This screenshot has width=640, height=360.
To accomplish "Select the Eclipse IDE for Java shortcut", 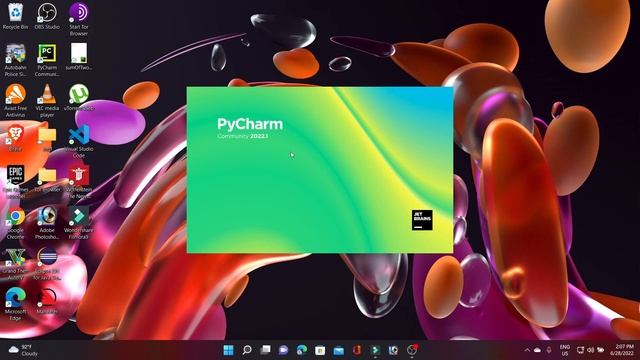I will 47,264.
